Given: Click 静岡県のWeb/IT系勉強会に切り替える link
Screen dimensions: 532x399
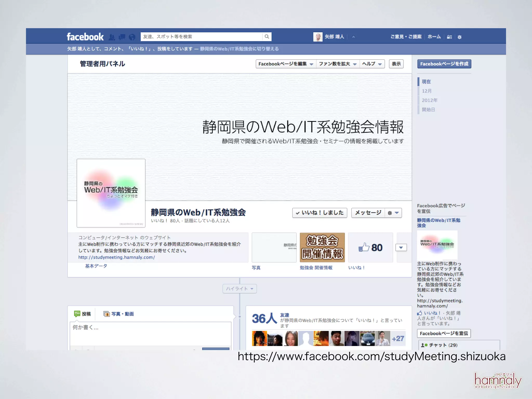Looking at the screenshot, I should pyautogui.click(x=239, y=49).
